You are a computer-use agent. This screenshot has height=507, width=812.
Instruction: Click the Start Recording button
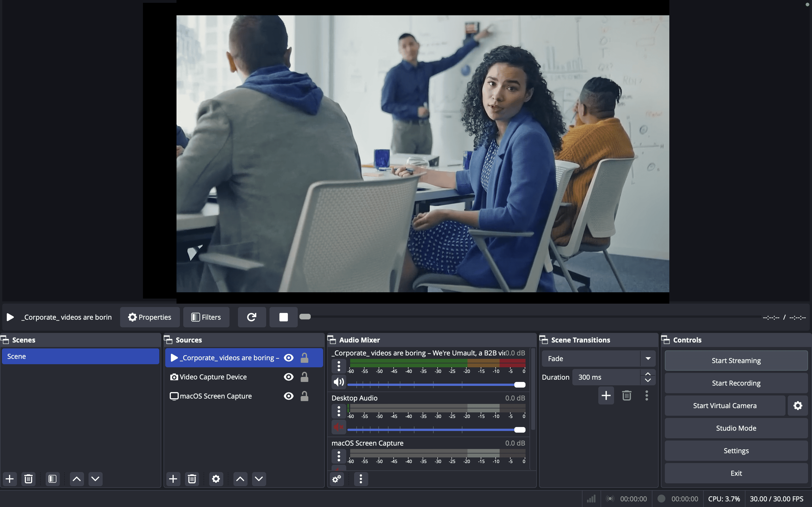pyautogui.click(x=736, y=383)
